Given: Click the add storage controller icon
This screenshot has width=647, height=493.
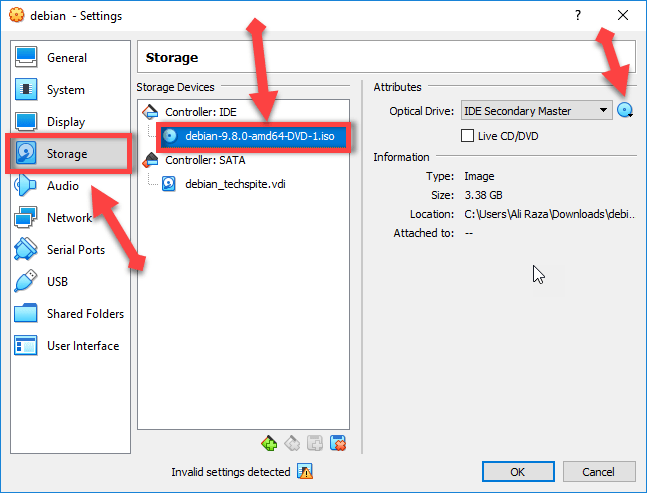Looking at the screenshot, I should [268, 443].
